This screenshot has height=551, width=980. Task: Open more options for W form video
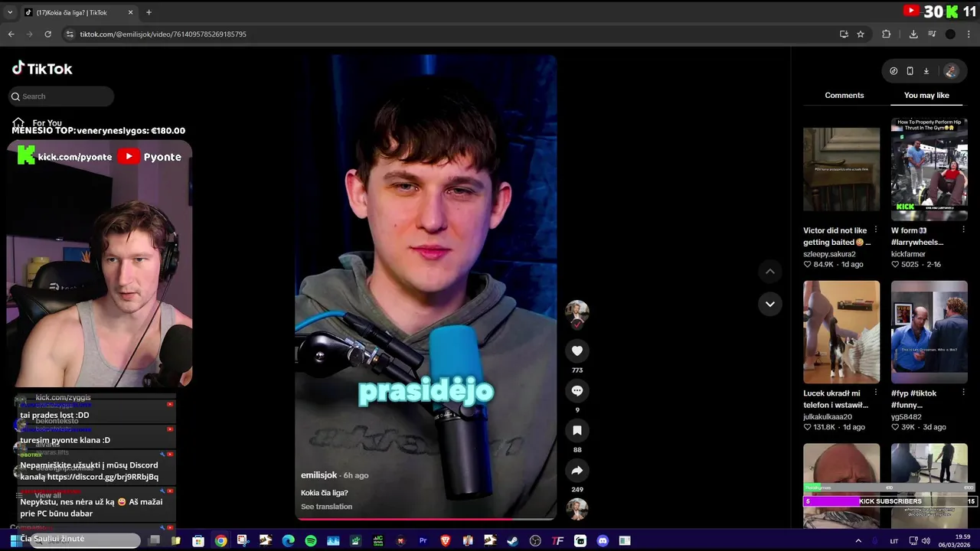(963, 230)
